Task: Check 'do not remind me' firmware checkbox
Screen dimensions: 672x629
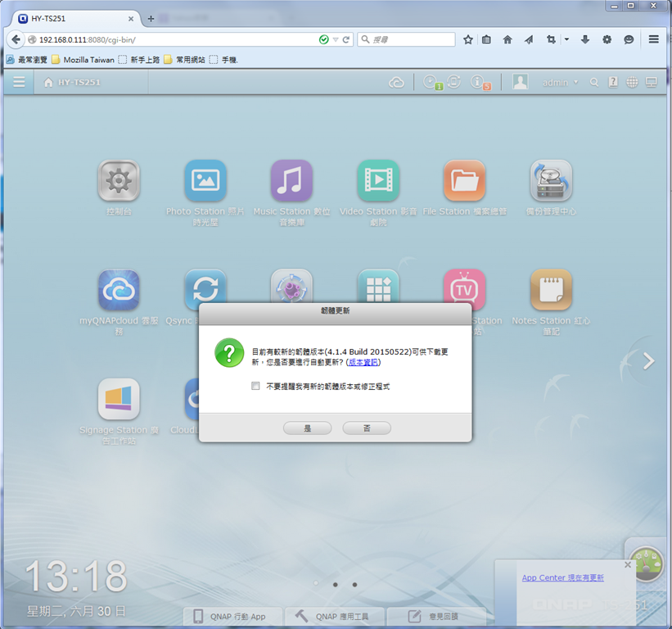Action: click(255, 386)
